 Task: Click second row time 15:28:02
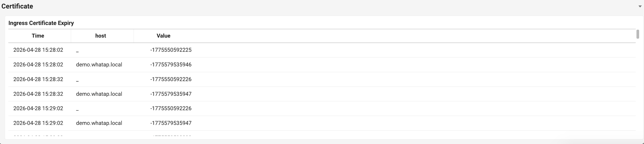(x=38, y=65)
